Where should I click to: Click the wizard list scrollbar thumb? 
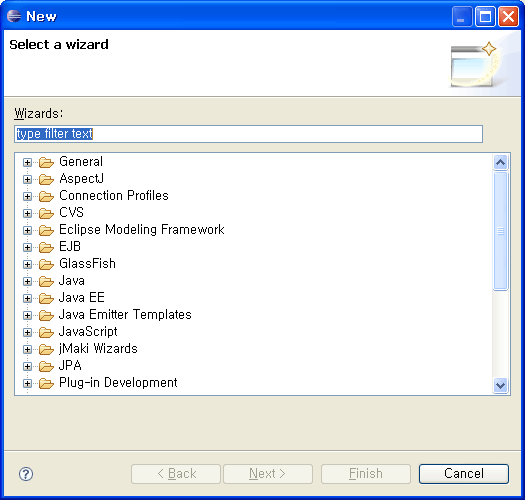(x=501, y=230)
